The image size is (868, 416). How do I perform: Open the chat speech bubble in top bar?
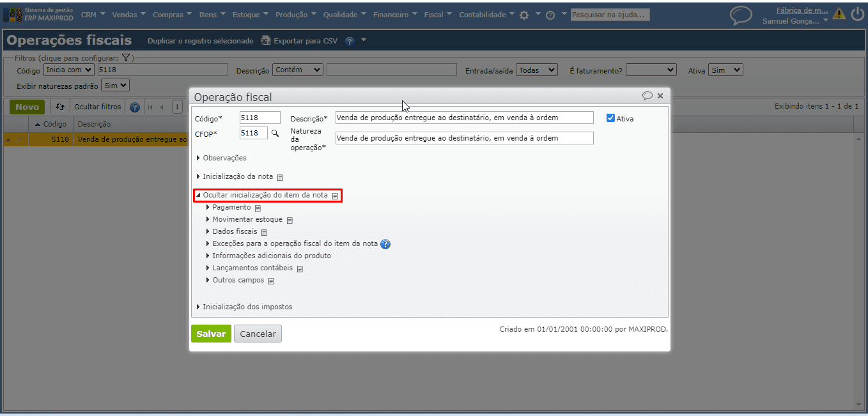(x=741, y=15)
